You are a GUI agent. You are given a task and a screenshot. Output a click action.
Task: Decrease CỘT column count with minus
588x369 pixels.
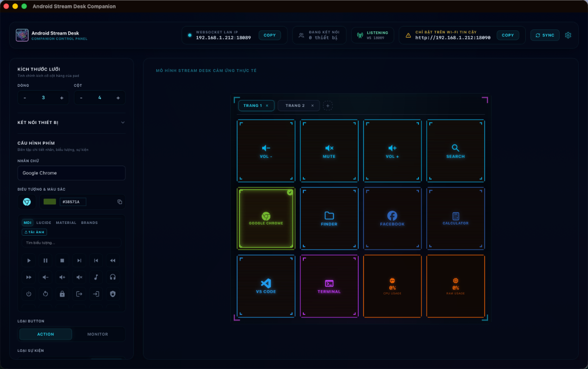pyautogui.click(x=81, y=98)
